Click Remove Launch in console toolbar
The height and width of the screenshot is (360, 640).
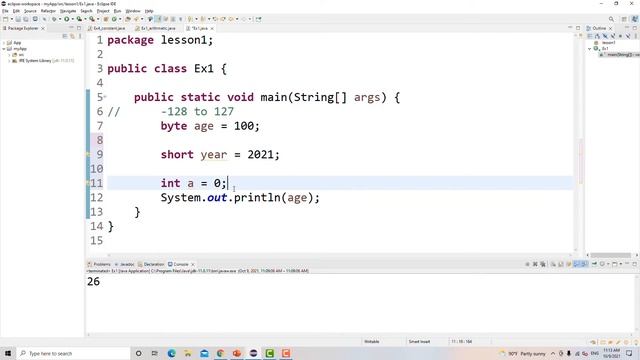(535, 264)
